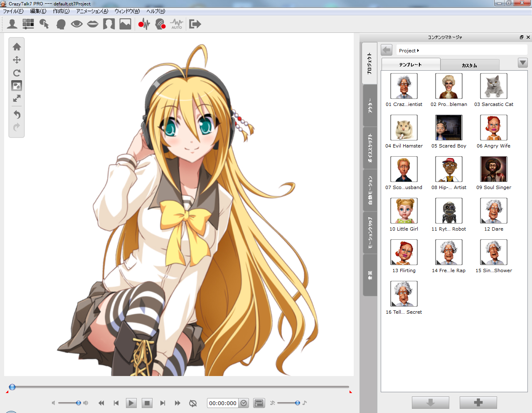This screenshot has height=413, width=532.
Task: Click the clock icon beside timecode
Action: click(x=244, y=403)
